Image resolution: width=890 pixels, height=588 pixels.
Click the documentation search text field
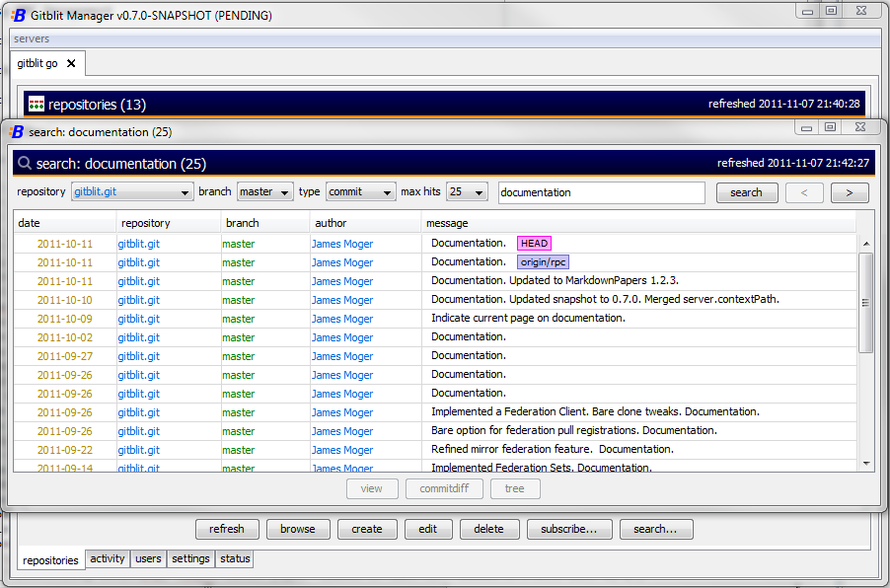pos(601,192)
